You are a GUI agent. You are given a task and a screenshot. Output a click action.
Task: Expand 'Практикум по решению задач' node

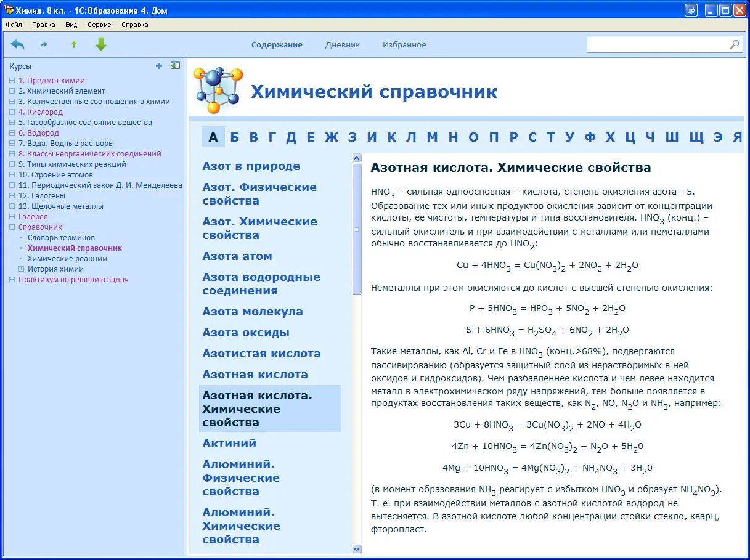12,280
